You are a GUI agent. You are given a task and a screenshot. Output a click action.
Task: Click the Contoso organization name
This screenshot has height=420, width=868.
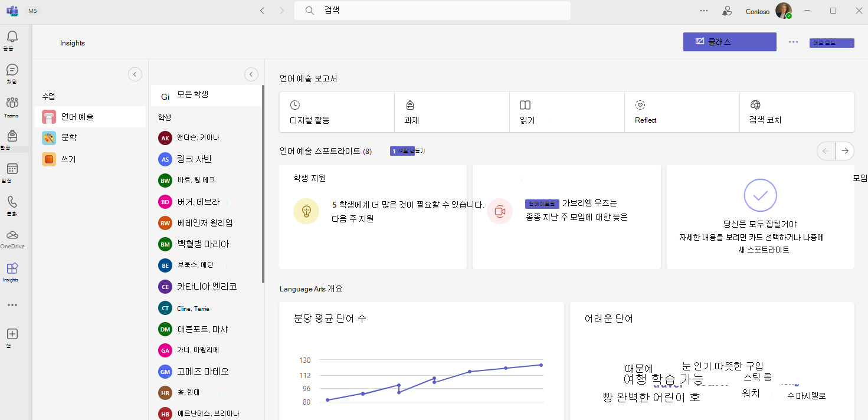click(x=758, y=11)
